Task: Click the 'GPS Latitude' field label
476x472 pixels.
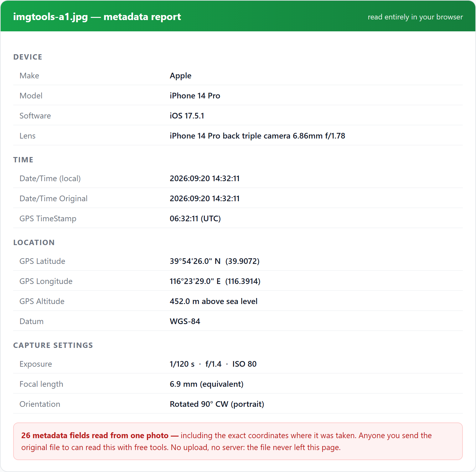Action: pyautogui.click(x=42, y=261)
